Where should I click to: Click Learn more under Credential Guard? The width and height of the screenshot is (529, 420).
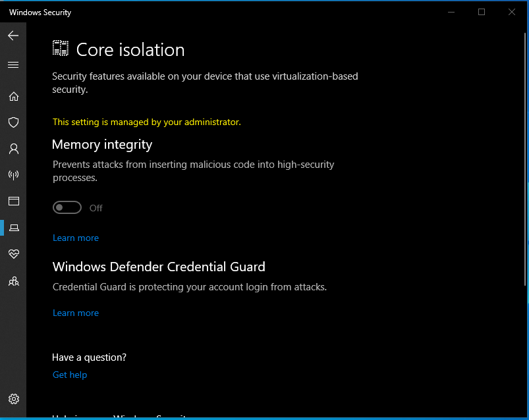point(76,313)
